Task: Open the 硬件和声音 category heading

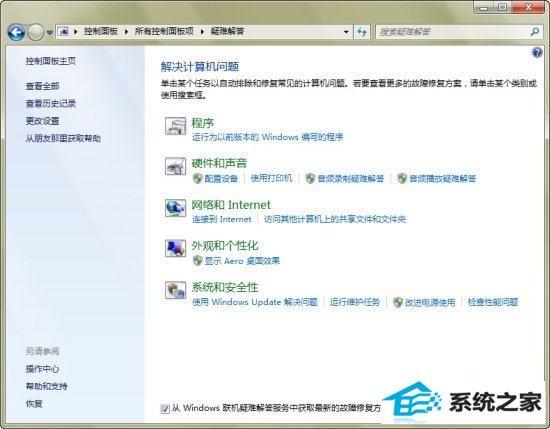Action: click(219, 163)
